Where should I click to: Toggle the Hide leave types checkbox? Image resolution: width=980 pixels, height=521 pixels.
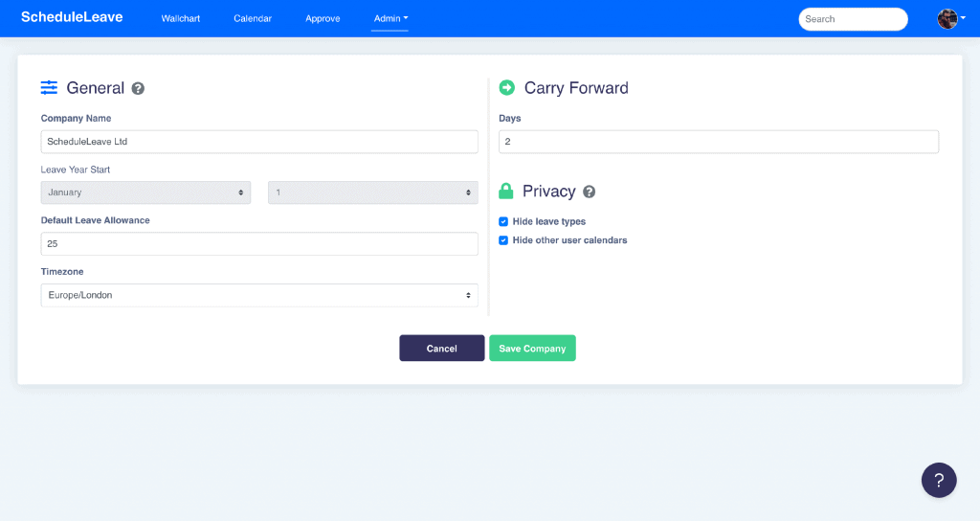click(x=503, y=221)
